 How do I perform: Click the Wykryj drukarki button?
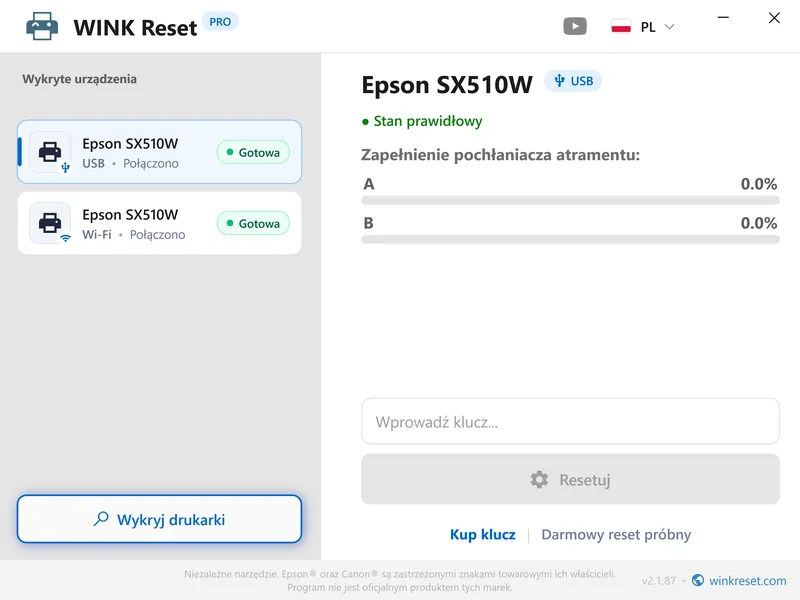(160, 519)
